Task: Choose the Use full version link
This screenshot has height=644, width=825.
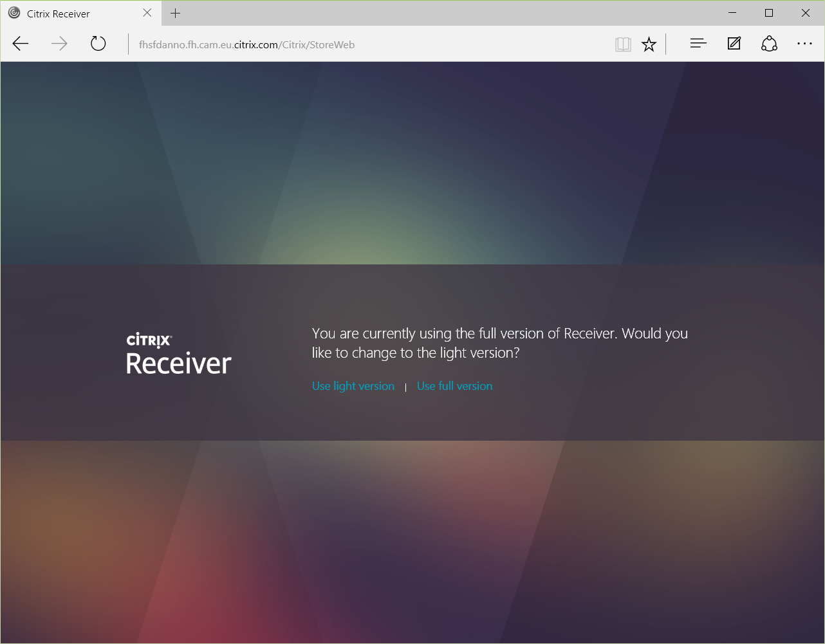Action: (454, 386)
